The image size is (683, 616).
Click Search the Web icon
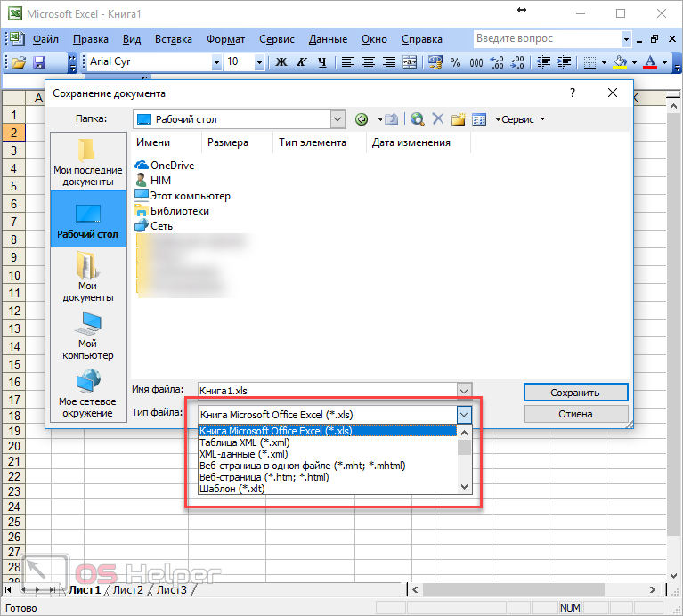click(x=418, y=119)
